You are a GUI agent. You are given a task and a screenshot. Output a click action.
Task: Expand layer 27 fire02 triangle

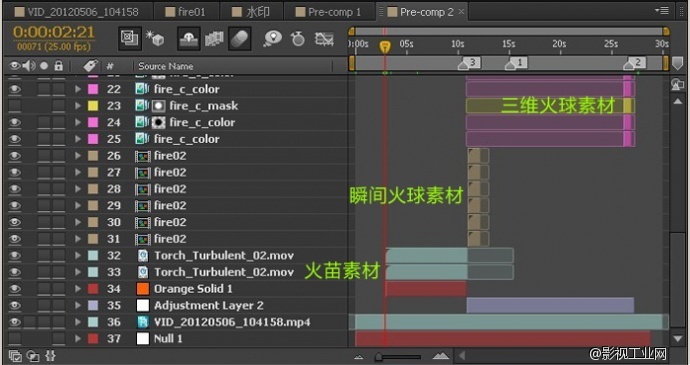[78, 173]
